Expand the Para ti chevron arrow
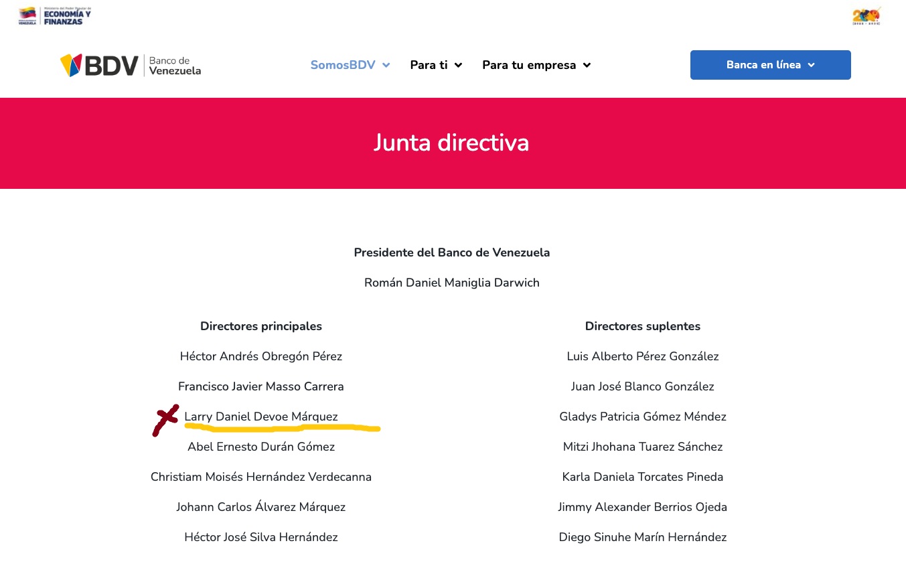This screenshot has width=906, height=588. [458, 66]
